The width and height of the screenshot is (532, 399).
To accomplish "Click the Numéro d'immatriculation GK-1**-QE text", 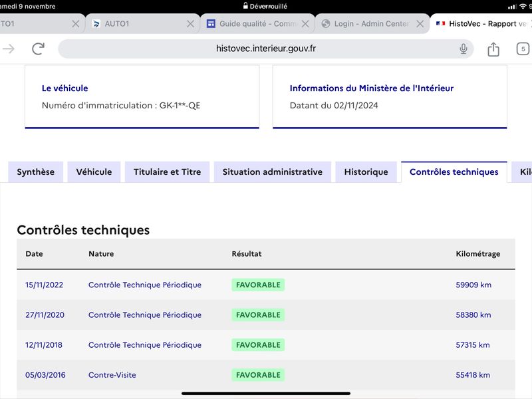I will click(x=121, y=106).
